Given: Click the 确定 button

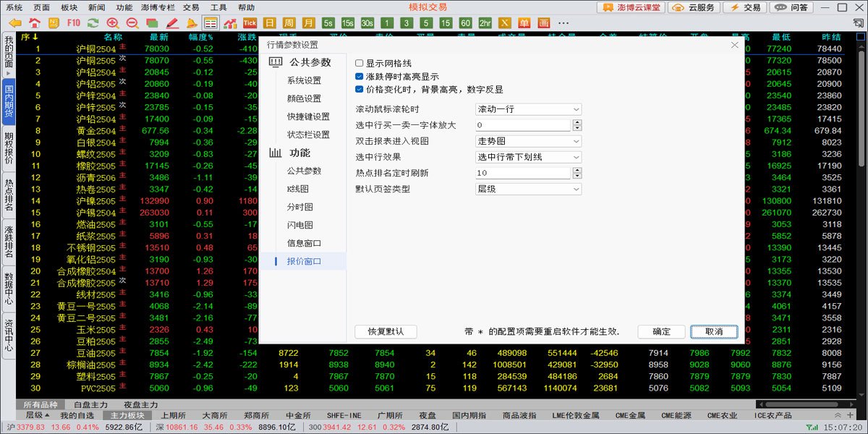Looking at the screenshot, I should [661, 331].
